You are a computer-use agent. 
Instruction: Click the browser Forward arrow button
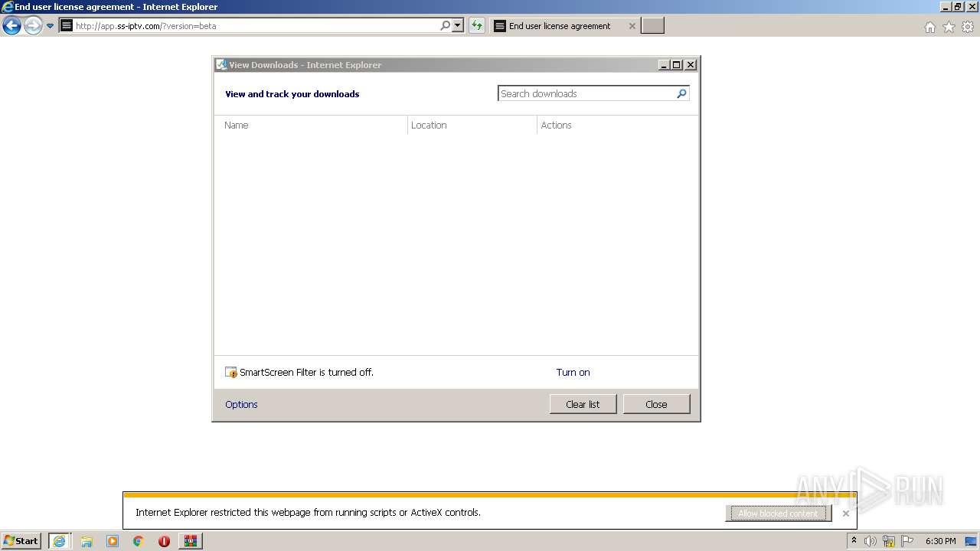click(x=32, y=26)
